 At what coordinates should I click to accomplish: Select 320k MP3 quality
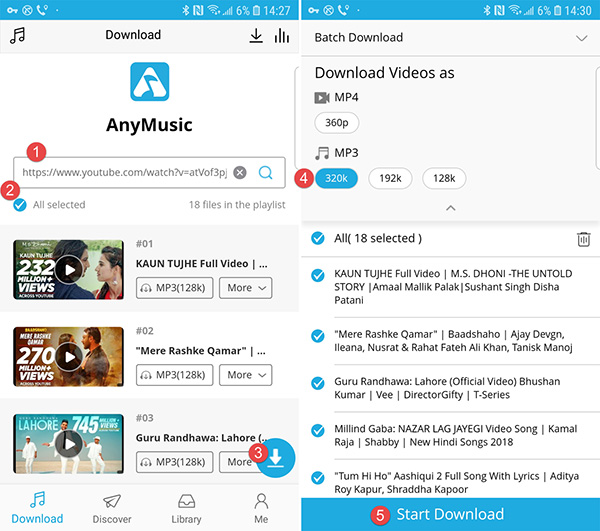click(336, 178)
